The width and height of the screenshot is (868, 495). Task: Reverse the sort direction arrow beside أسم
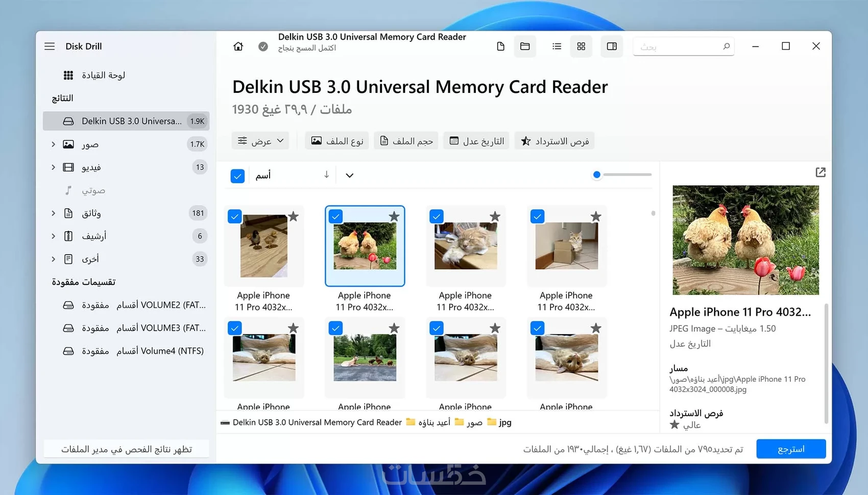click(326, 175)
